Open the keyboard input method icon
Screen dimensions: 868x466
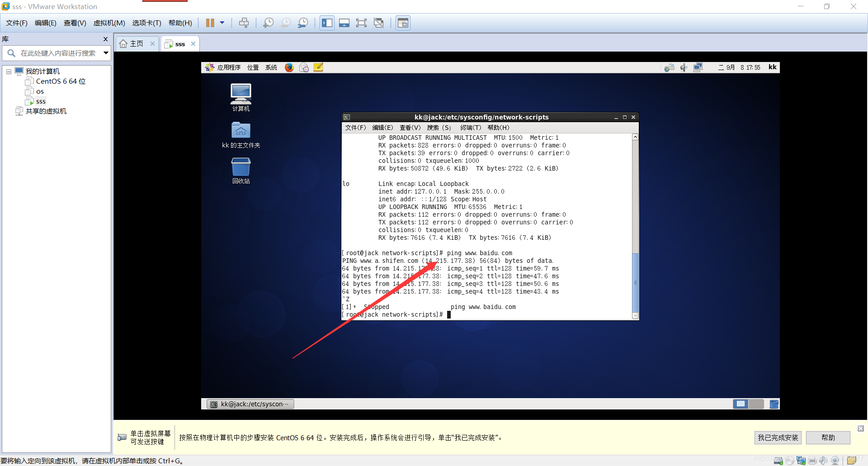(x=670, y=67)
